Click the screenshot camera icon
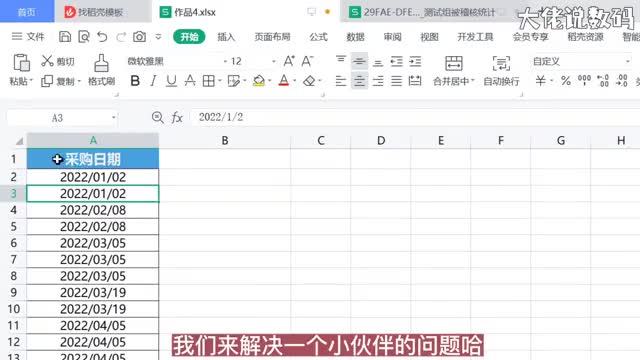The width and height of the screenshot is (640, 360). click(139, 37)
